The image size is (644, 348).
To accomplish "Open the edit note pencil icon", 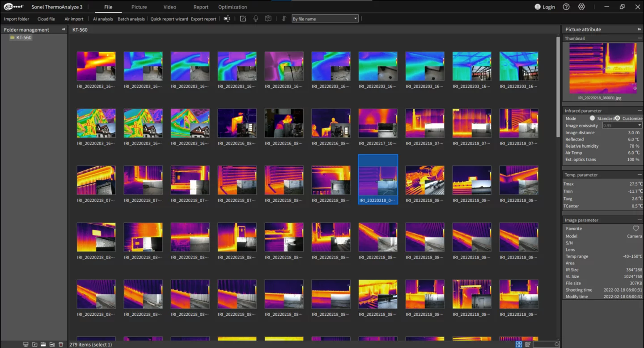I will (x=243, y=19).
